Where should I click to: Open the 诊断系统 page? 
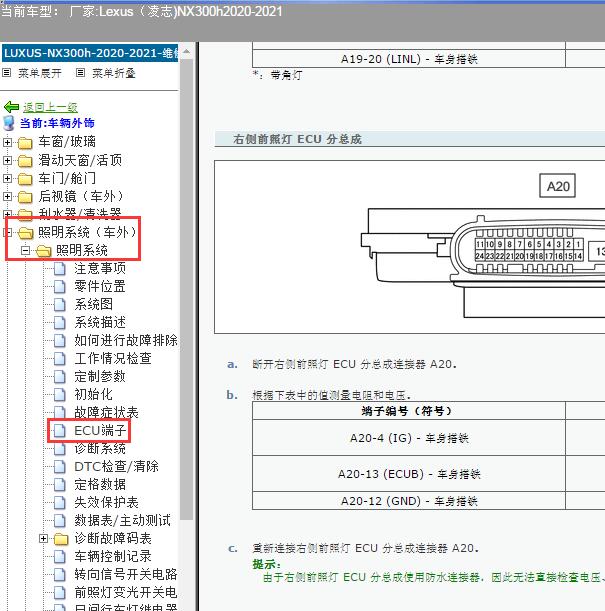[100, 449]
